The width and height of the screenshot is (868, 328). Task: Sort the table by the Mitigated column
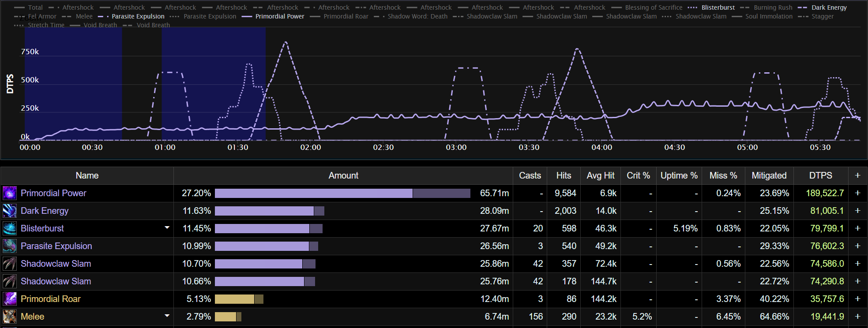(769, 175)
